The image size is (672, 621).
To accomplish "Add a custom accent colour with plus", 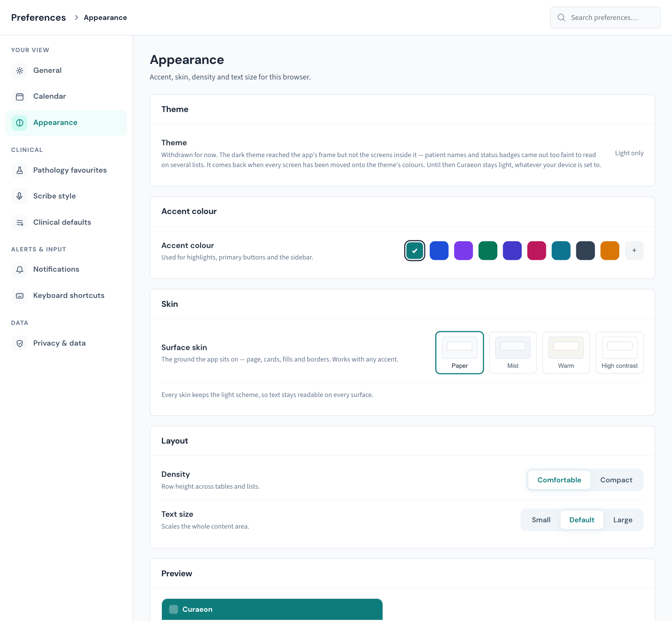I will 634,251.
